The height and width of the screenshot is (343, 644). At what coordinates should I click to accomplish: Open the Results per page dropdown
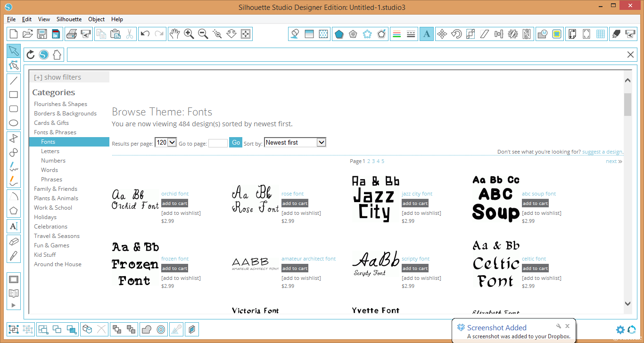tap(165, 142)
